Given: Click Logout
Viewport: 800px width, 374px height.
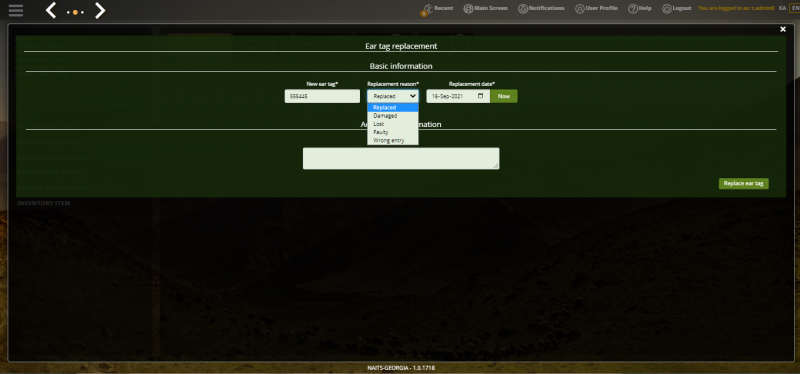Looking at the screenshot, I should point(677,9).
